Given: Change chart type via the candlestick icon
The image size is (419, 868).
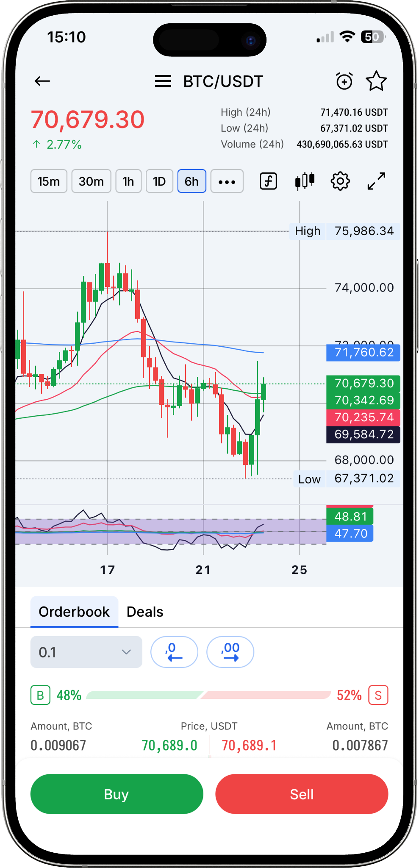Looking at the screenshot, I should (305, 181).
